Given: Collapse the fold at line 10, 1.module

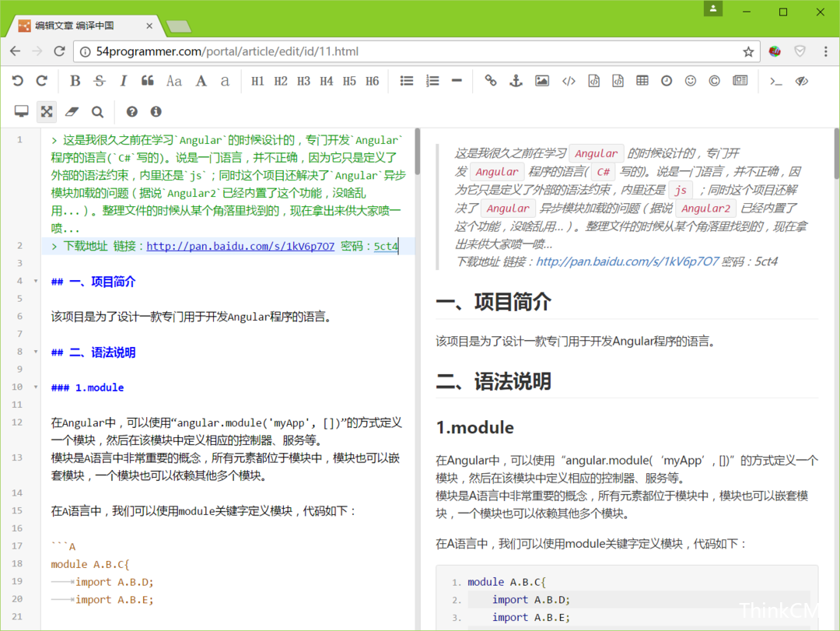Looking at the screenshot, I should tap(36, 387).
